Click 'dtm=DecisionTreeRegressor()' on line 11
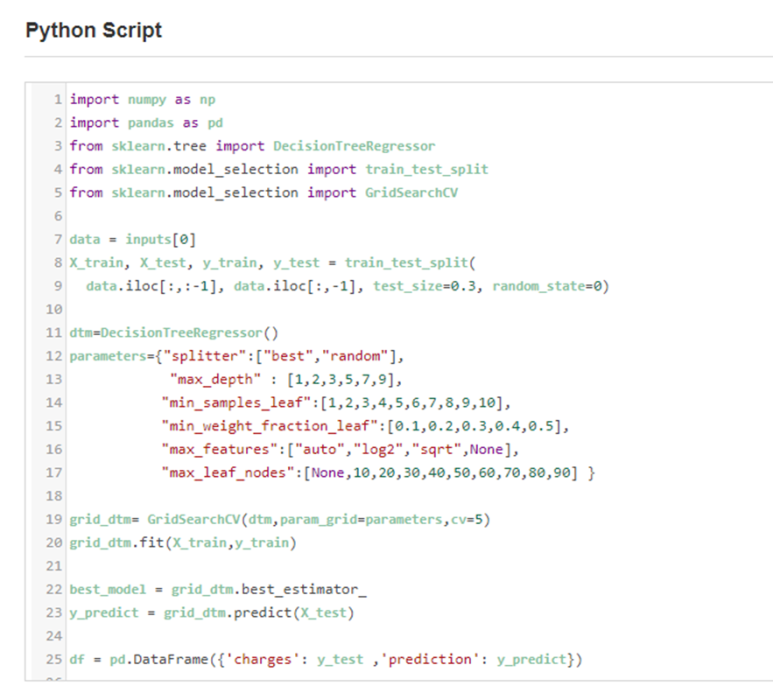 point(174,333)
